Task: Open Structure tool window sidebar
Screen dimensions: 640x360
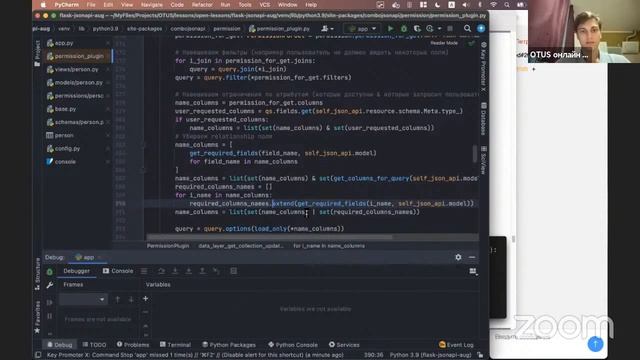Action: pyautogui.click(x=37, y=274)
